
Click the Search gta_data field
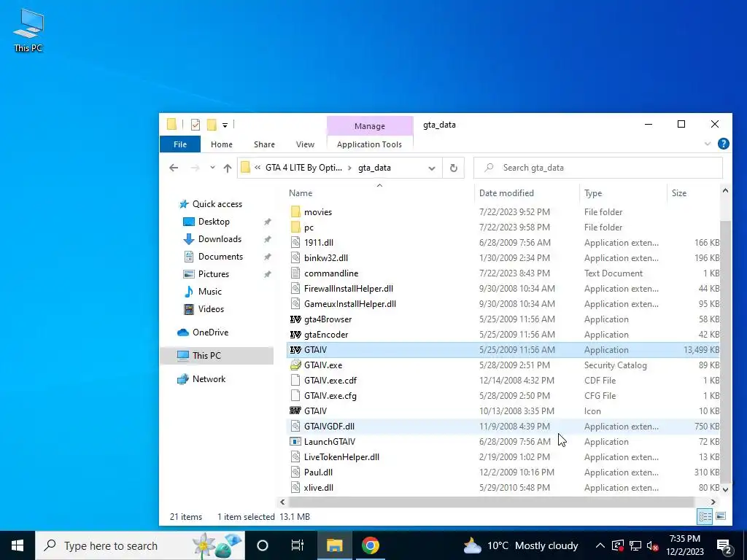click(598, 168)
